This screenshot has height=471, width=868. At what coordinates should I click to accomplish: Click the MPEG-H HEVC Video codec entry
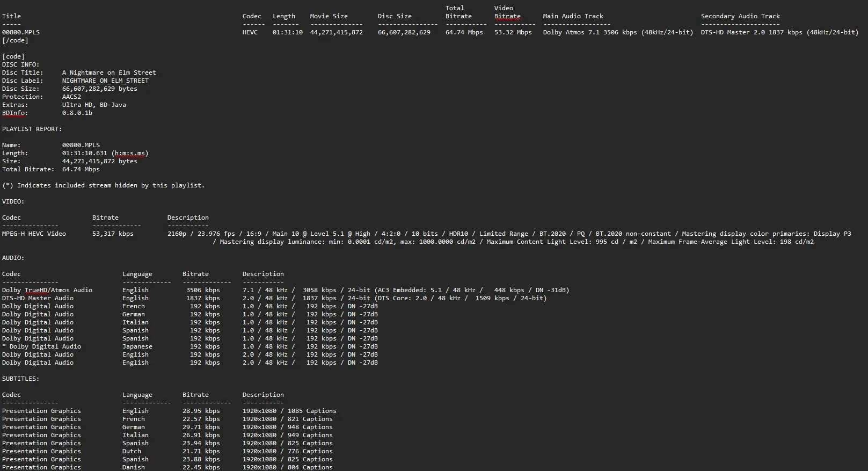click(34, 234)
